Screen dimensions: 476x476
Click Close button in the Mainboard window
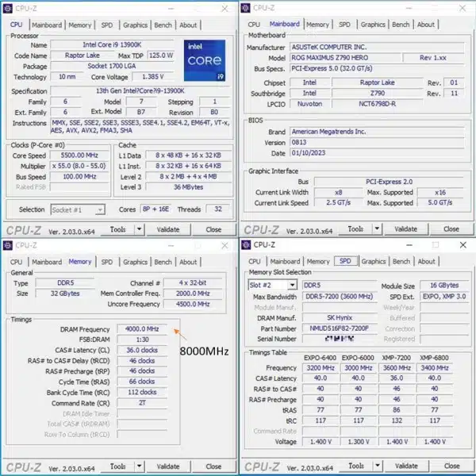point(451,229)
